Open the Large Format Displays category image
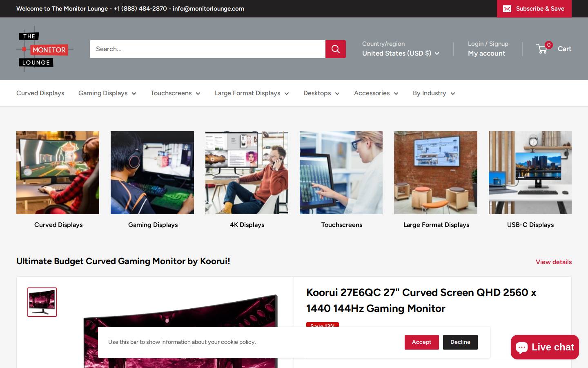588x368 pixels. click(x=436, y=173)
